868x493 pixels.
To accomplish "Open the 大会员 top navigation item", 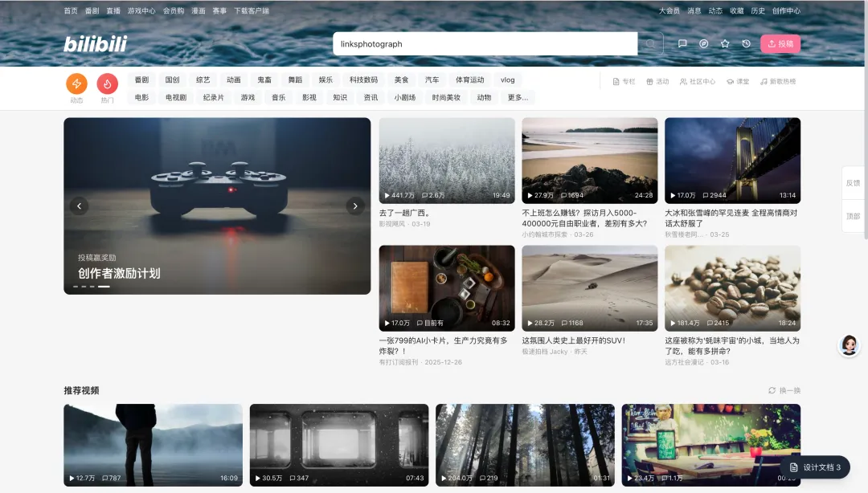I will 669,11.
